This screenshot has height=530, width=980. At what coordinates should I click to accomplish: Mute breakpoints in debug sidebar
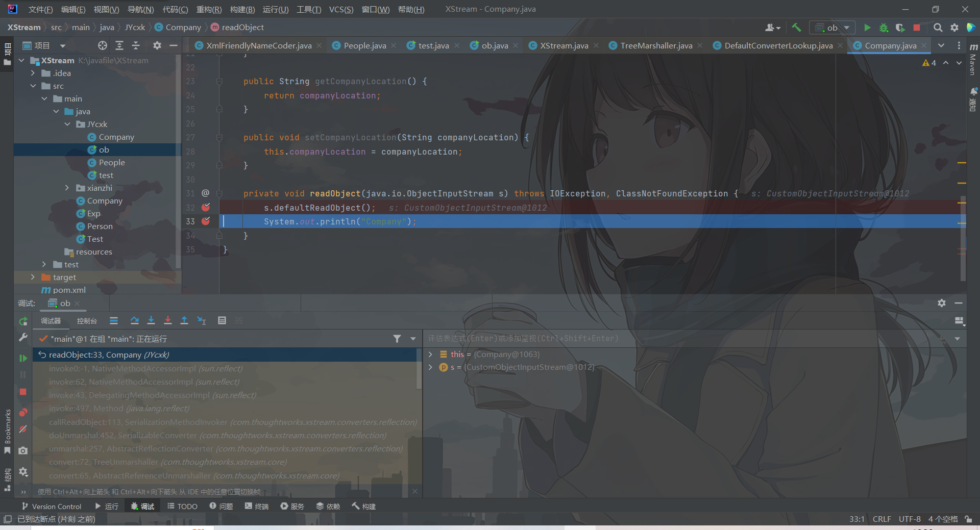[x=23, y=429]
